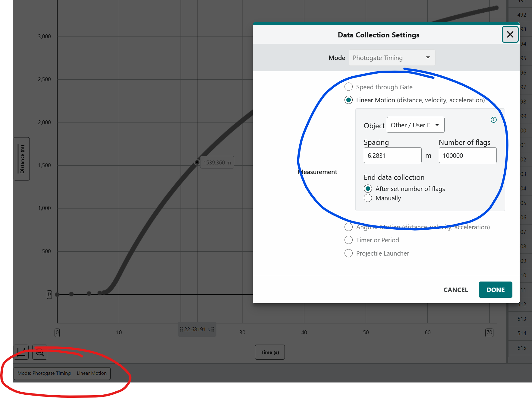Click the Distance (m) axis label button
This screenshot has height=398, width=532.
pyautogui.click(x=22, y=159)
